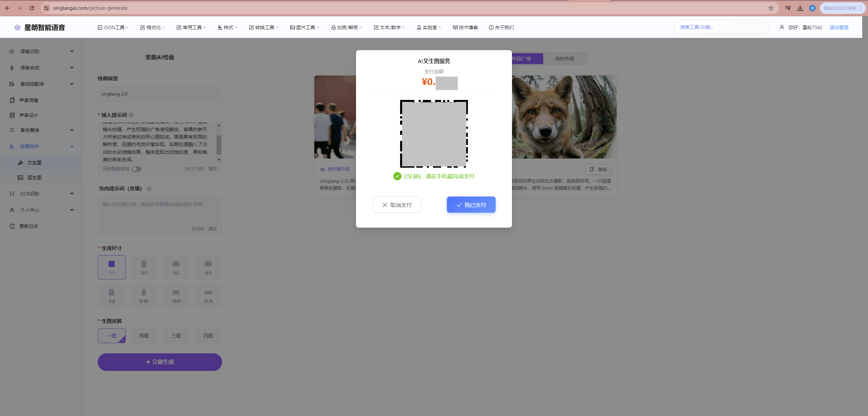Viewport: 868px width, 416px height.
Task: Click the browser profile avatar icon
Action: pyautogui.click(x=812, y=8)
